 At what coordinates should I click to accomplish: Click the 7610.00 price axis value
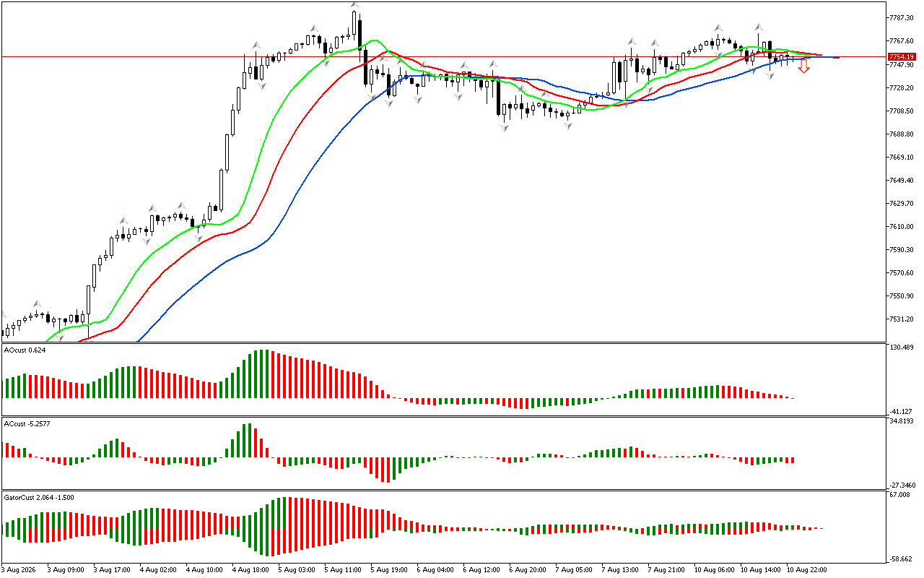pyautogui.click(x=900, y=226)
